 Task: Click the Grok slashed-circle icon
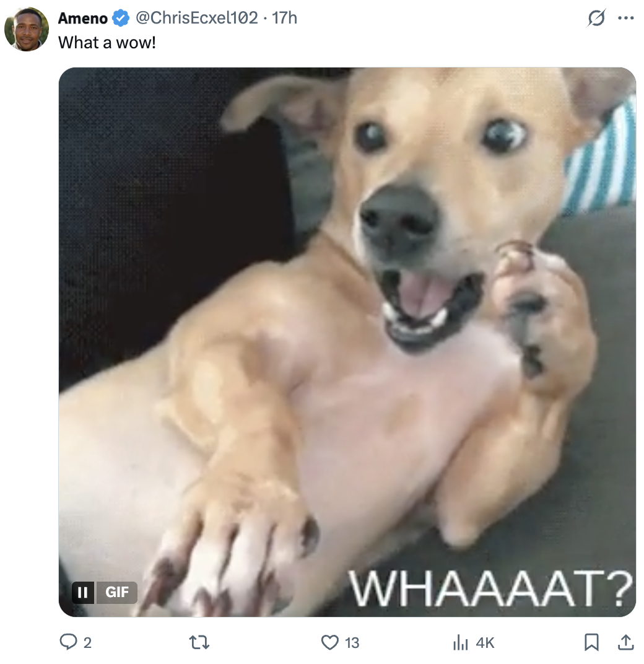tap(596, 18)
